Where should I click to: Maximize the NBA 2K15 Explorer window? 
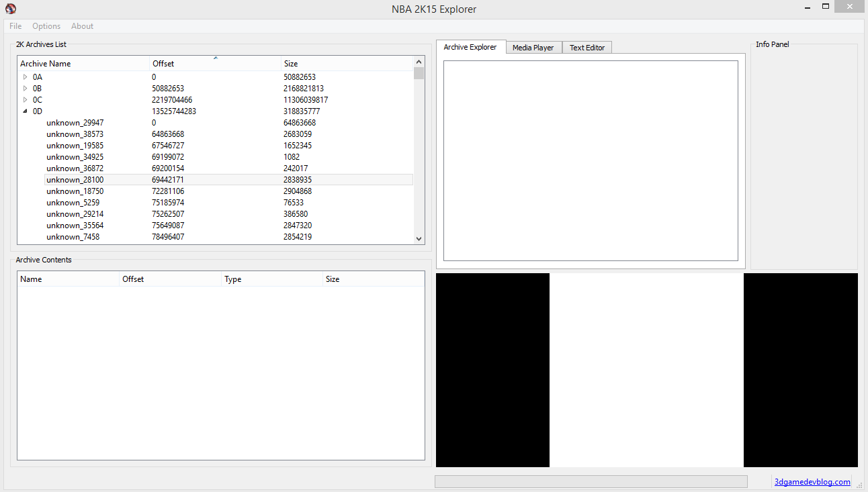point(826,7)
